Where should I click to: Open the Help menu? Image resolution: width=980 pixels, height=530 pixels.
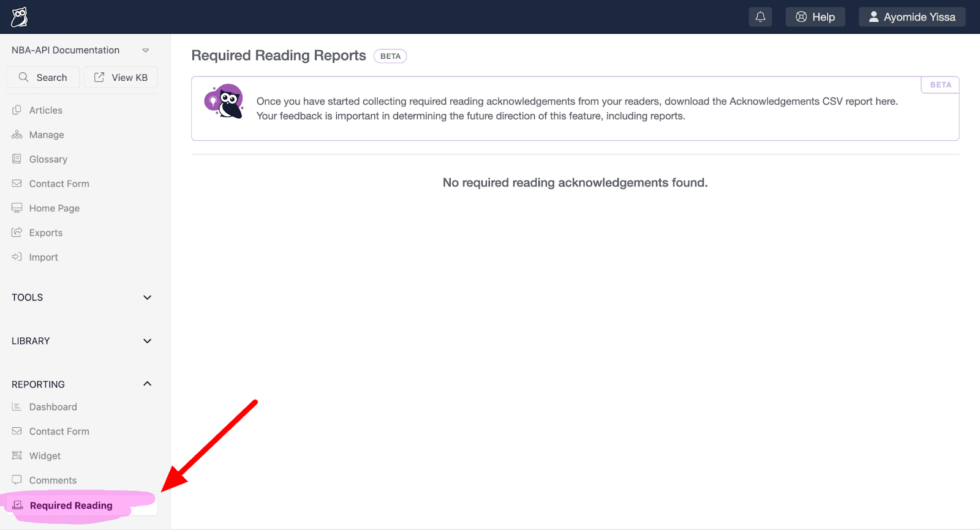[815, 17]
